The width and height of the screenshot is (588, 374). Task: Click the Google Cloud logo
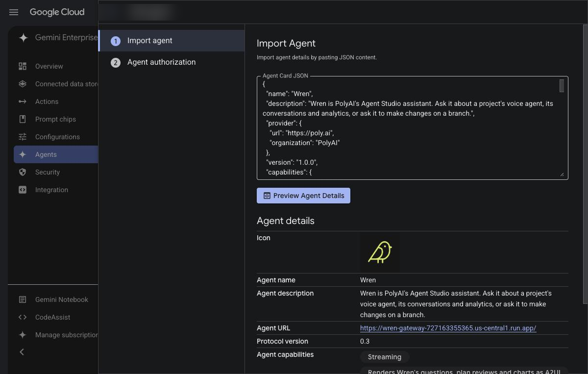[x=57, y=12]
